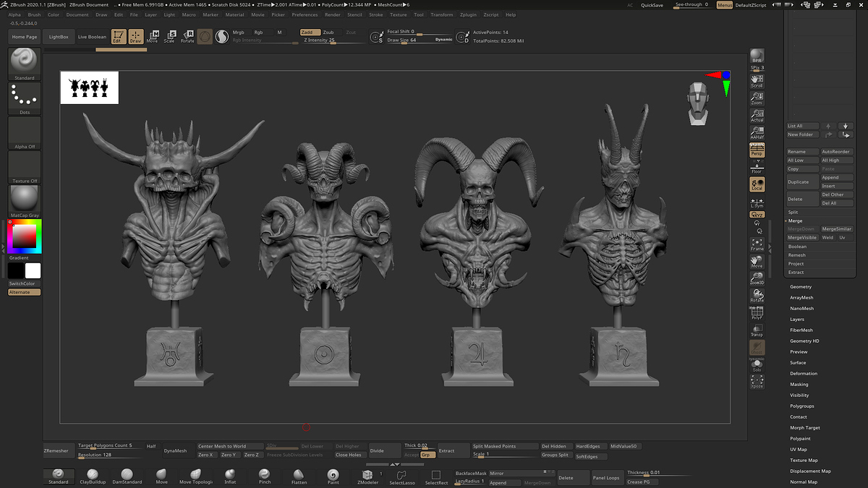Toggle Perspective view mode

coord(757,150)
